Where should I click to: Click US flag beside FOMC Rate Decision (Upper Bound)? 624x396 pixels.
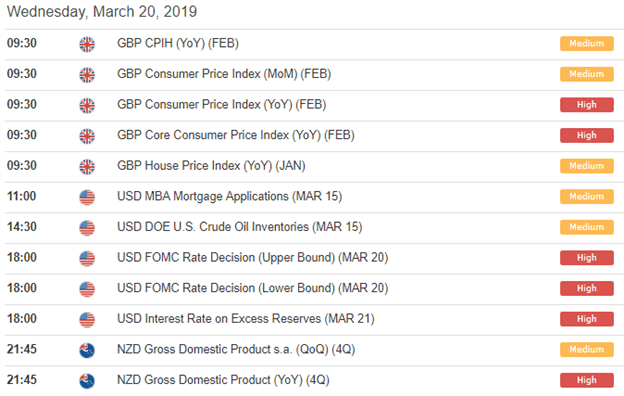tap(87, 259)
